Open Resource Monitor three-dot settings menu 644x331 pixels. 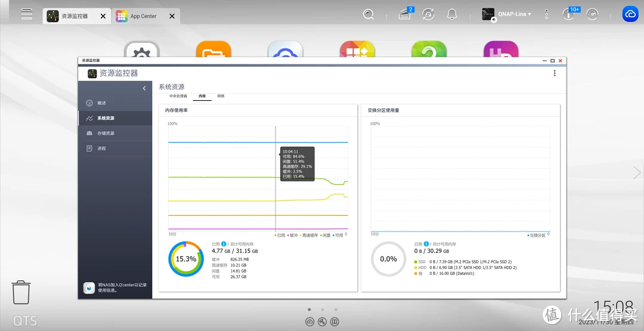pos(555,73)
